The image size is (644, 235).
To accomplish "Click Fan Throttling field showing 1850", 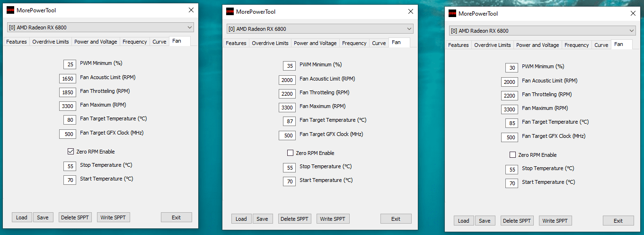I will (x=68, y=92).
